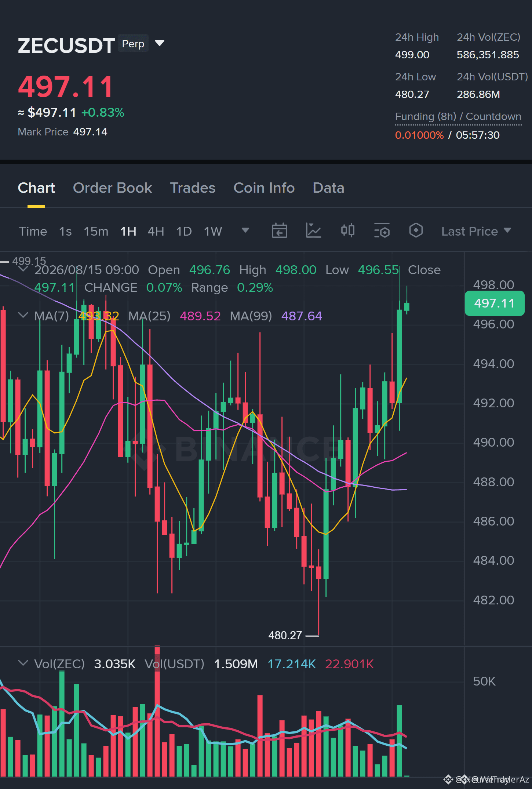Click the 24h High value 499.00
This screenshot has height=789, width=532.
pos(412,55)
